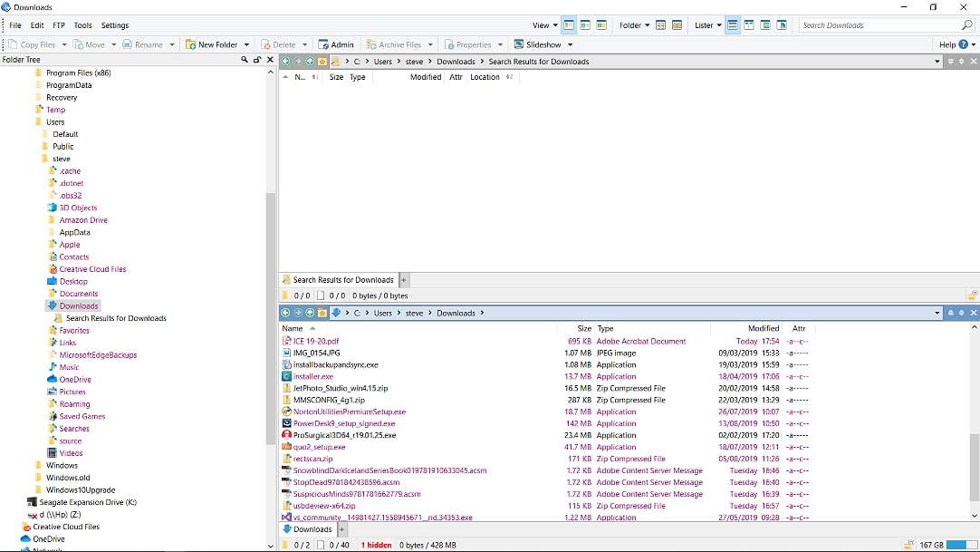Open the Lister dropdown menu
Screen dimensions: 980x552
706,24
